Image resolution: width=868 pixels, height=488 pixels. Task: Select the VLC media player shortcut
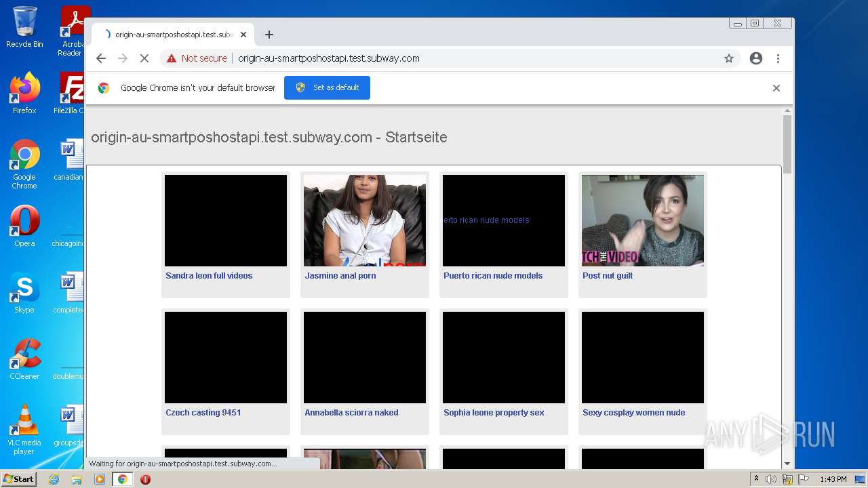point(24,430)
